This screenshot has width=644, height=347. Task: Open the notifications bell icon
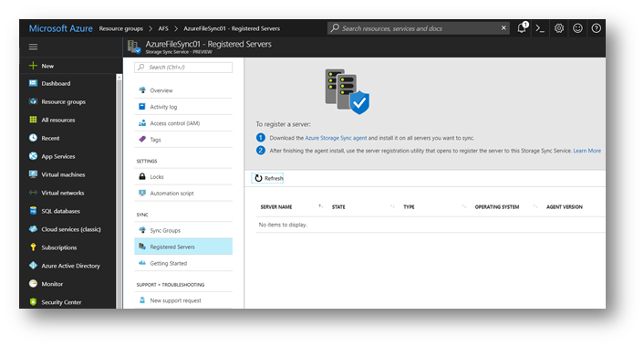tap(522, 28)
